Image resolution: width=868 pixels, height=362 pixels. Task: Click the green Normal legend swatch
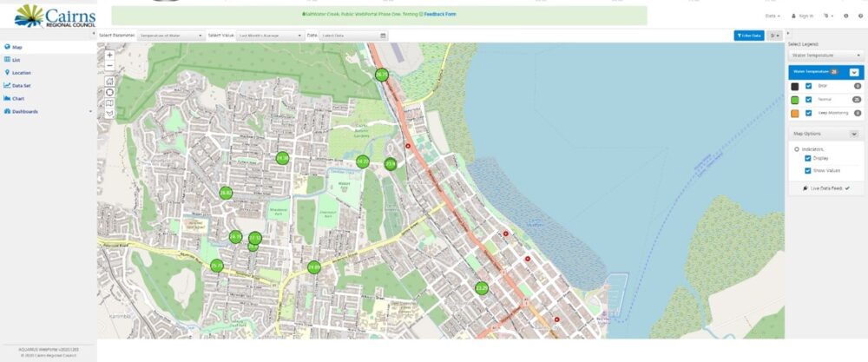coord(794,100)
